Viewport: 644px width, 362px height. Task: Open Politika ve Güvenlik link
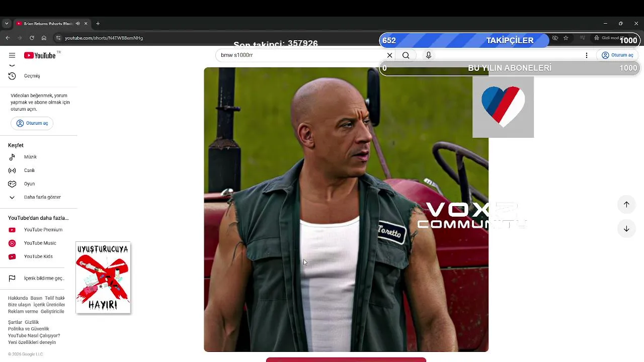[x=29, y=329]
